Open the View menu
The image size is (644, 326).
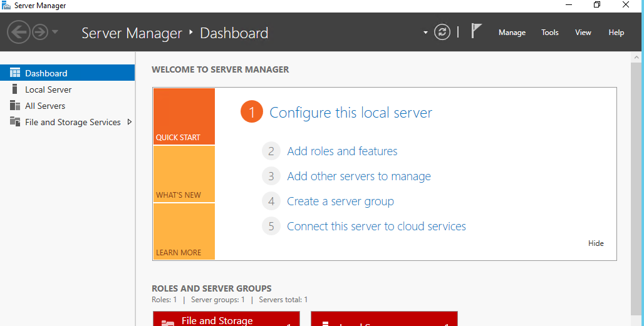click(x=583, y=33)
